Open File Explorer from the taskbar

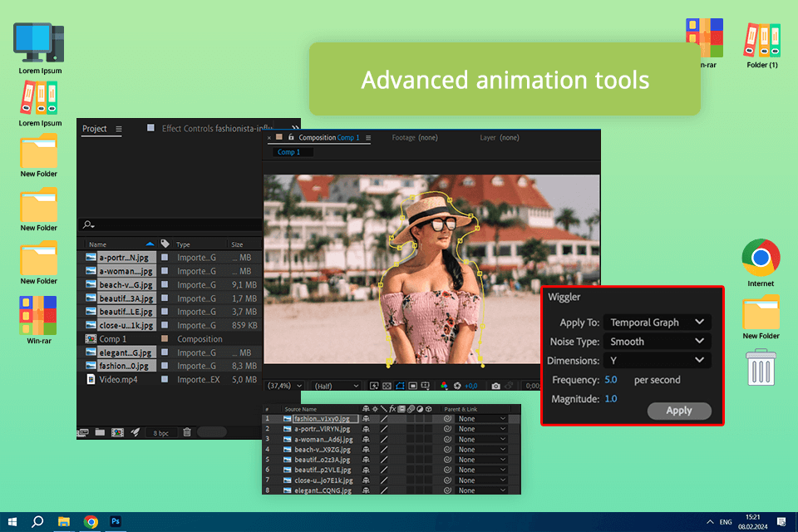pos(64,521)
